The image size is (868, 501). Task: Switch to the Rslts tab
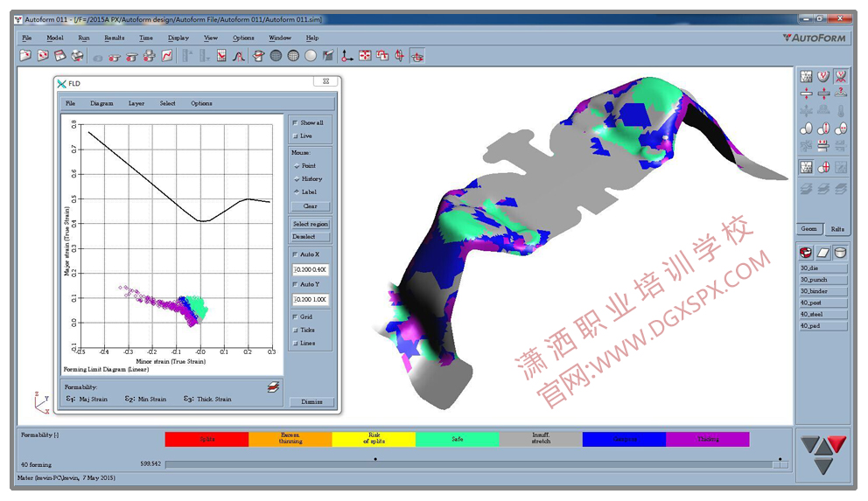click(837, 229)
